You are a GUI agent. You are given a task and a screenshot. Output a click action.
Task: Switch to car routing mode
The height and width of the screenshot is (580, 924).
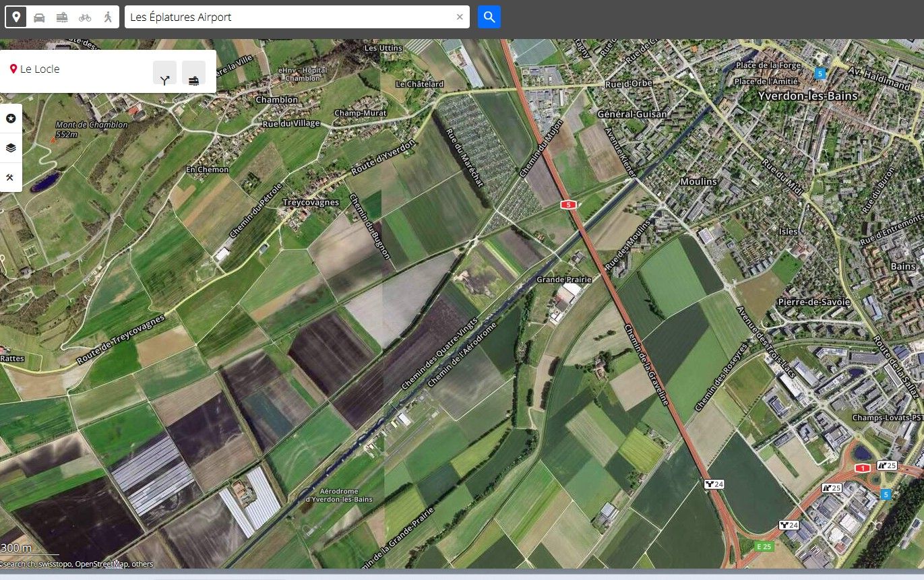(39, 17)
